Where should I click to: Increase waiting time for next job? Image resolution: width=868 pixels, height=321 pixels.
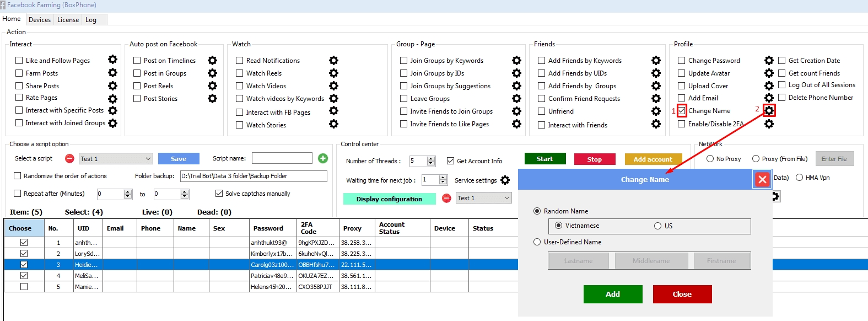click(443, 177)
